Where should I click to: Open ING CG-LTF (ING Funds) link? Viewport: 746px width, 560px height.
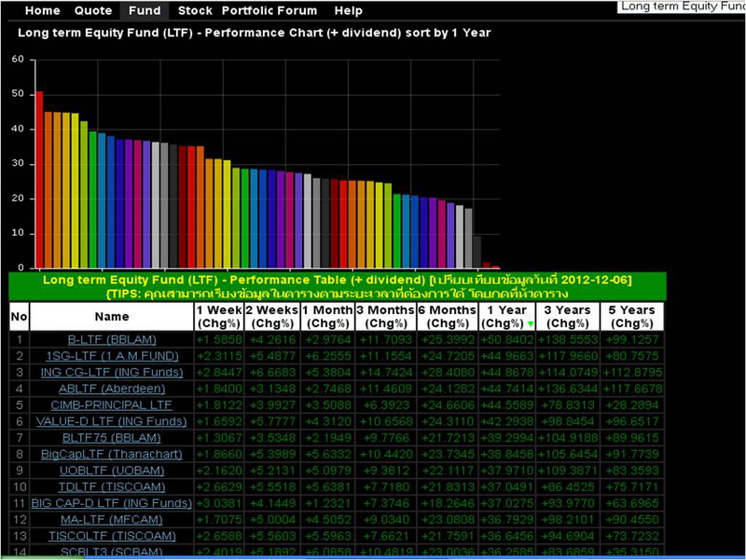(112, 372)
